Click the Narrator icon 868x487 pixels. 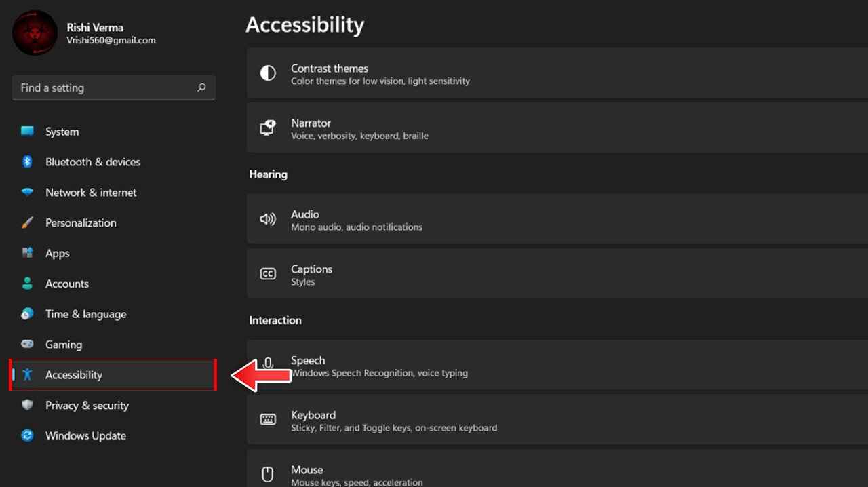coord(268,128)
